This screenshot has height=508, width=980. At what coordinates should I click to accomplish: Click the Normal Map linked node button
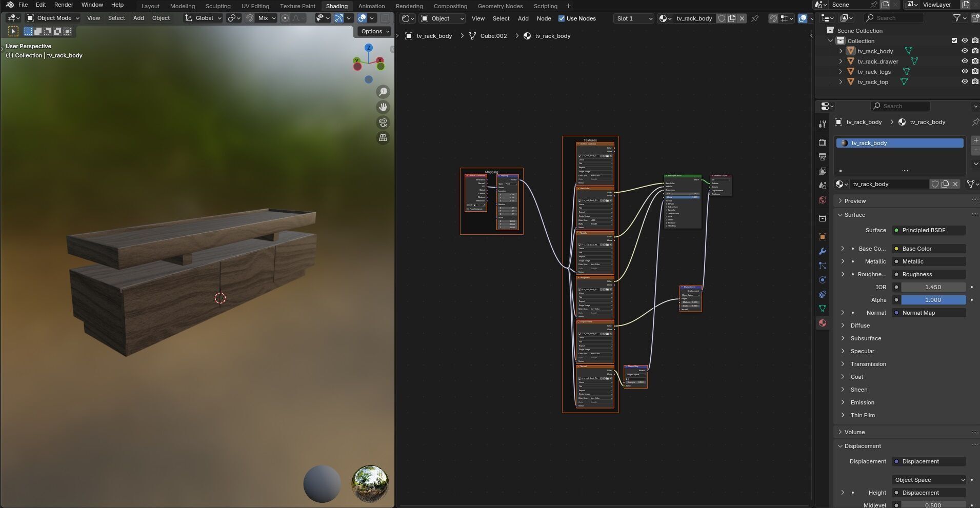pyautogui.click(x=929, y=313)
